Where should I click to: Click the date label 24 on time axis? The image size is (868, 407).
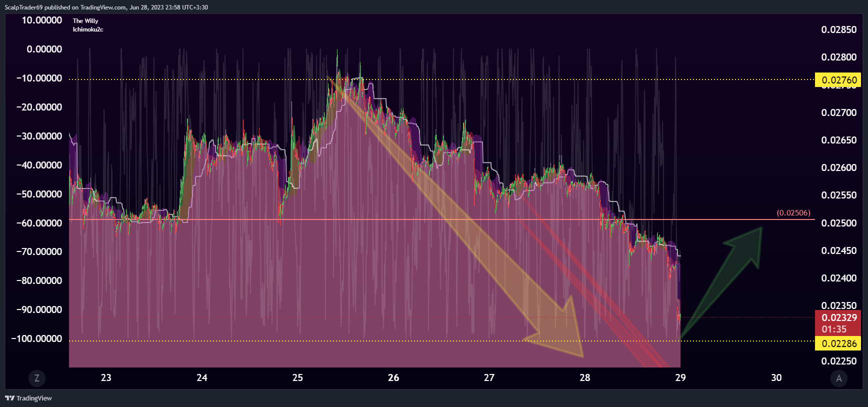[202, 378]
